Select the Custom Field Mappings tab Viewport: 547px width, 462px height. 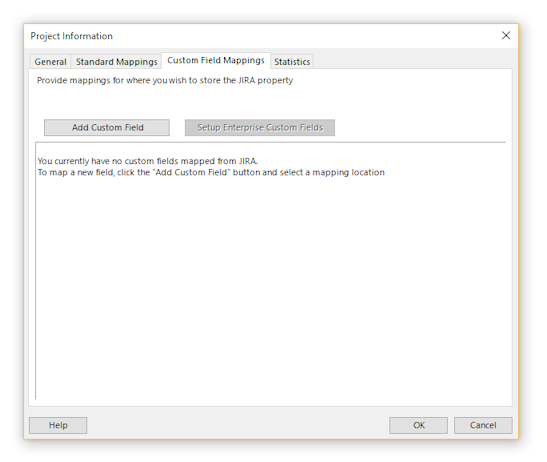[216, 60]
